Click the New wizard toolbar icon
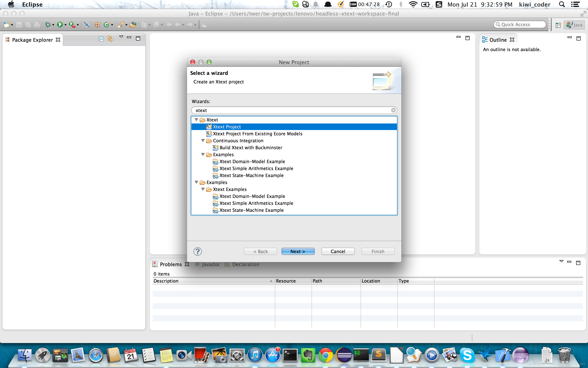The image size is (588, 368). pyautogui.click(x=7, y=25)
